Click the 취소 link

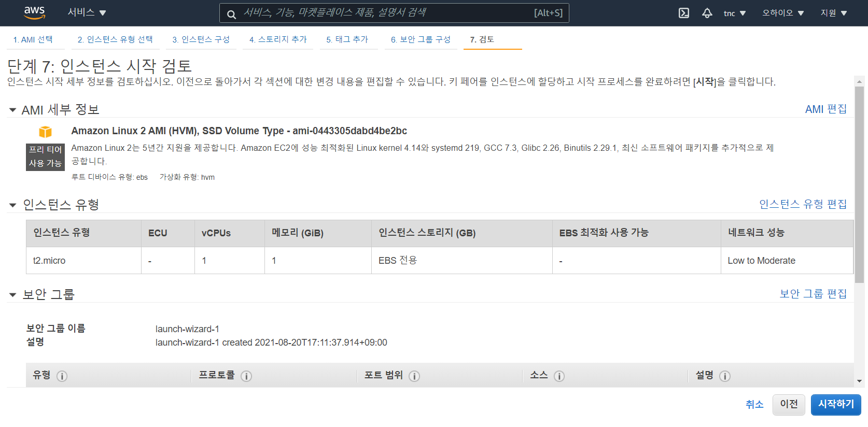coord(754,405)
